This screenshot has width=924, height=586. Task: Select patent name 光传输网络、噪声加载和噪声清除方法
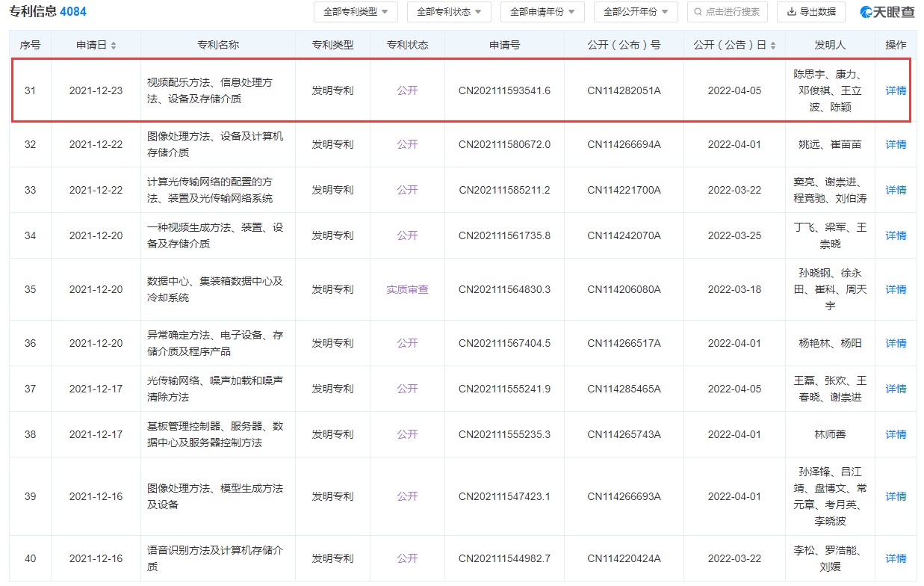(x=215, y=389)
